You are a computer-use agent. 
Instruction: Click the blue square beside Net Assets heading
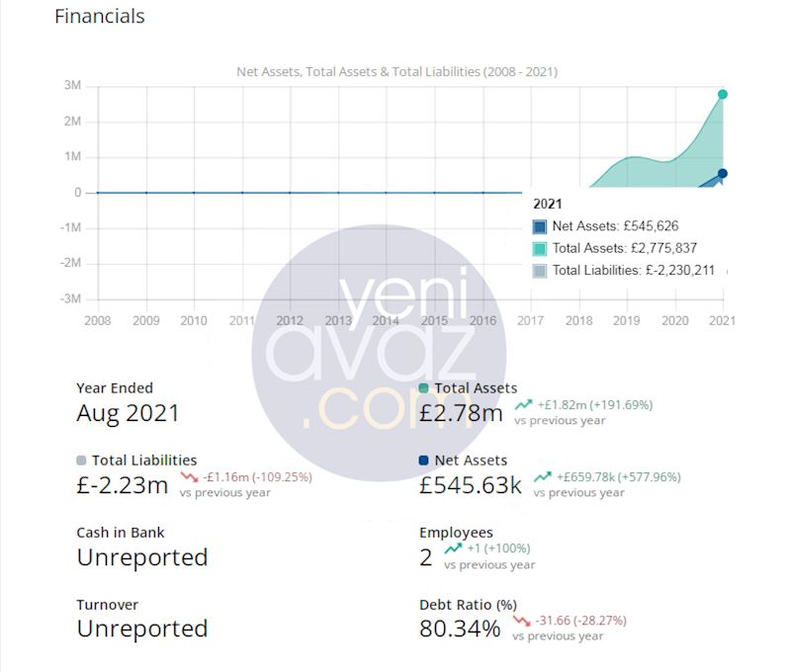click(424, 461)
